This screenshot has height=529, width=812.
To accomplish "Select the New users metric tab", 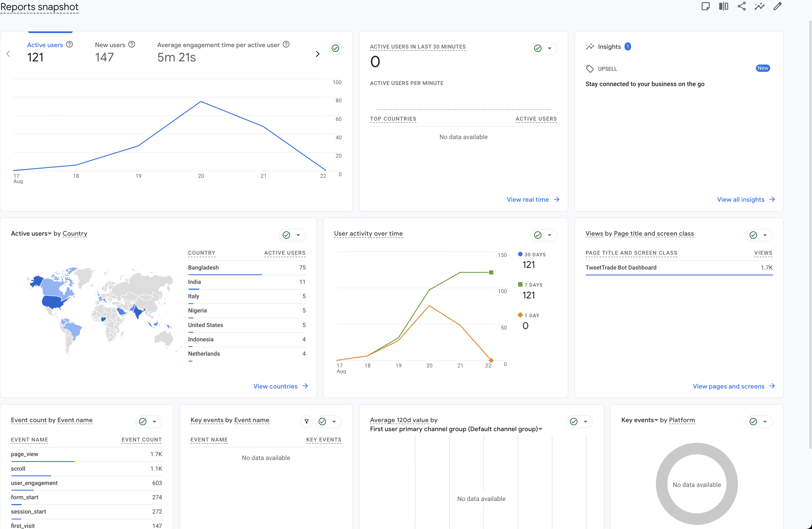I will (110, 45).
